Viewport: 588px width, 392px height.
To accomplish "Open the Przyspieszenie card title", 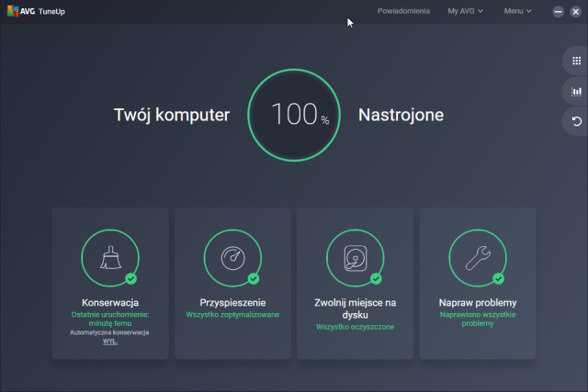I will click(232, 302).
